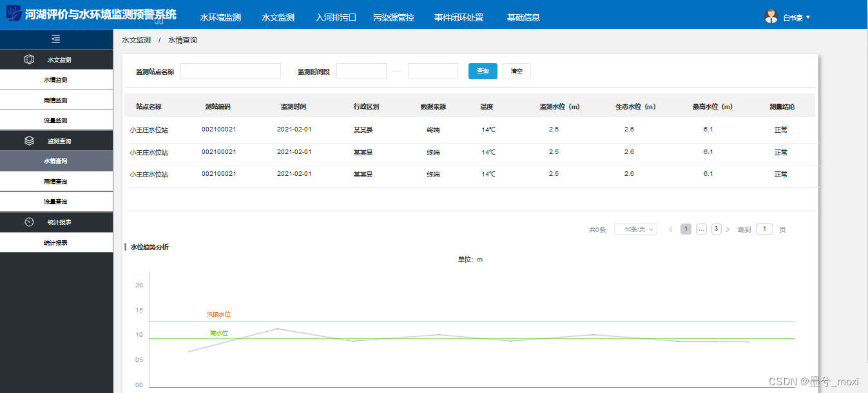Open the 基础信息 top navigation menu
This screenshot has width=868, height=393.
click(523, 17)
